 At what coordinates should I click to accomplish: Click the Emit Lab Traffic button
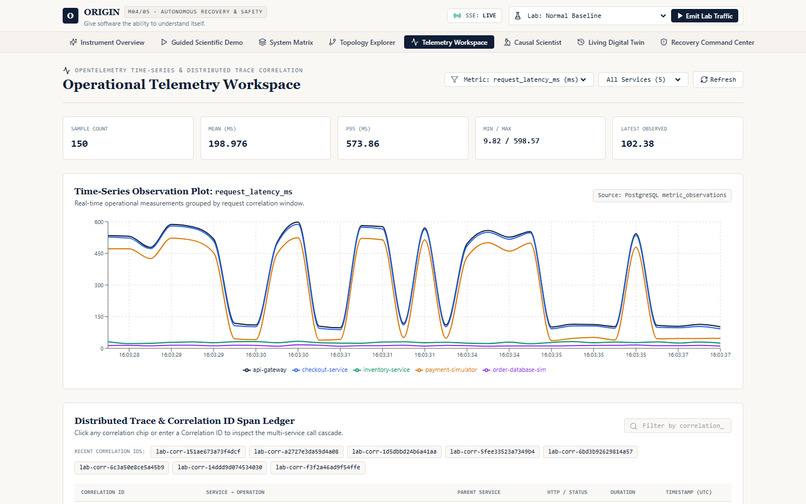coord(704,15)
